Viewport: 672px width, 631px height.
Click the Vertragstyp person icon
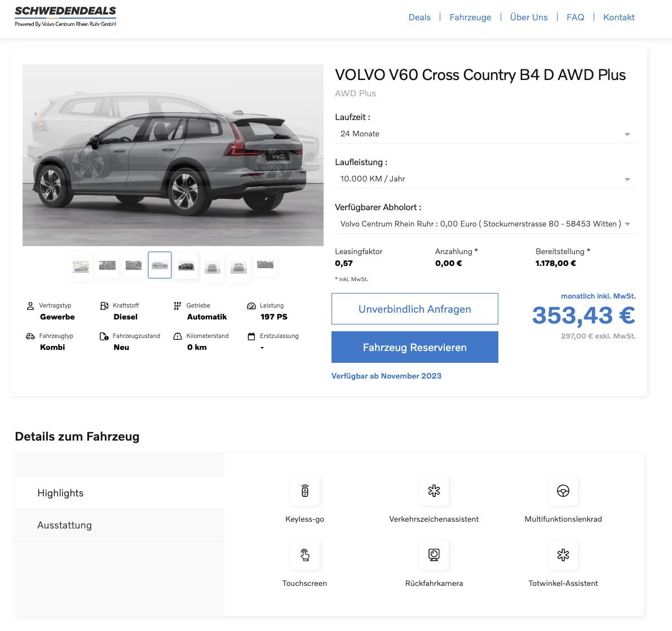point(30,306)
